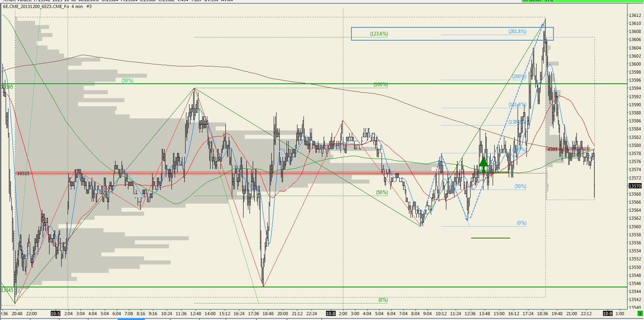Click the green '1' indicator box at bottom right

[x=640, y=314]
